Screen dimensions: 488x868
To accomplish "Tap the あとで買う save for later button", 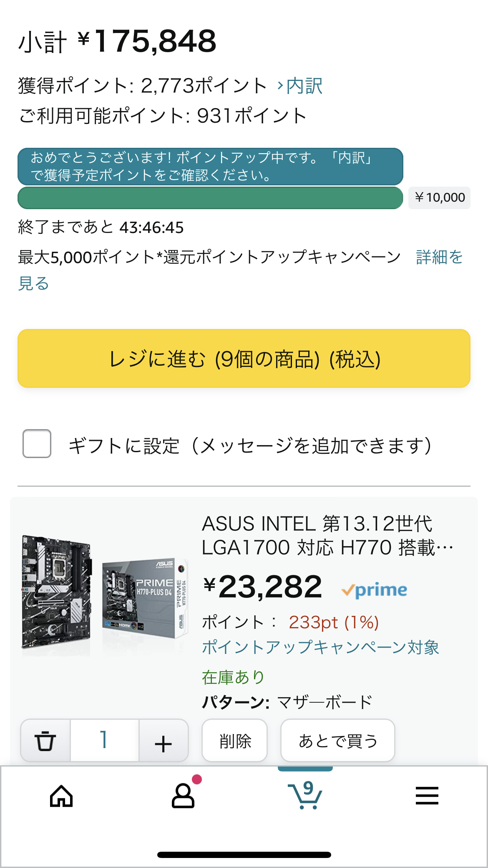I will point(337,741).
